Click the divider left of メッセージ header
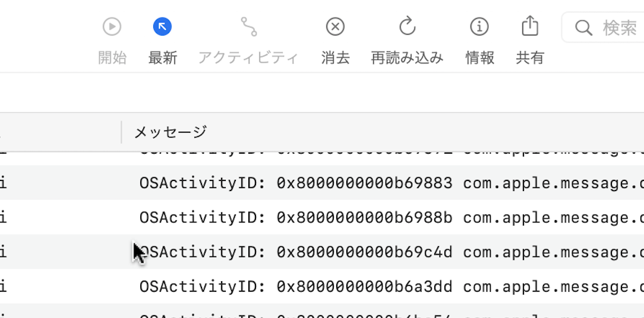 coord(121,132)
